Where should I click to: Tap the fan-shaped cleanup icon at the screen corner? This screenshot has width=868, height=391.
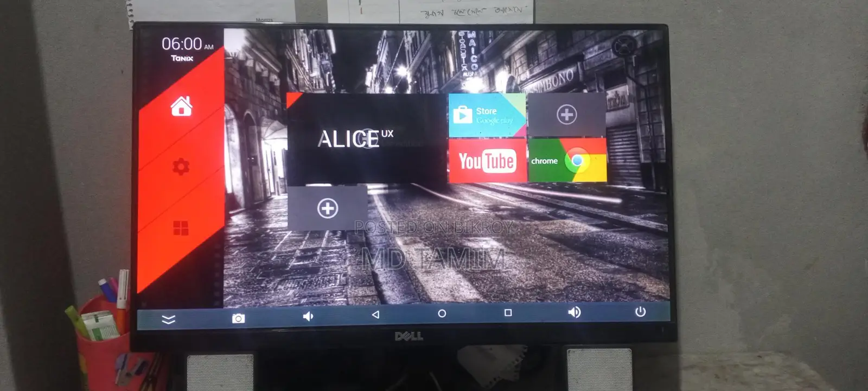click(625, 47)
